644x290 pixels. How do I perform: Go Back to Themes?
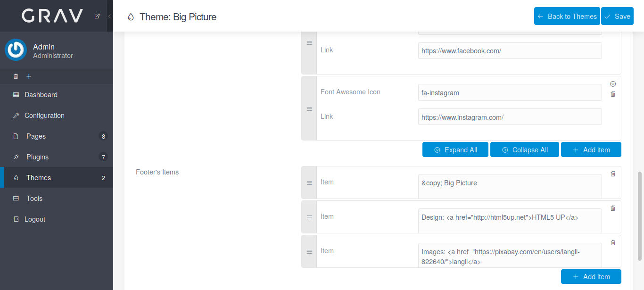click(567, 16)
